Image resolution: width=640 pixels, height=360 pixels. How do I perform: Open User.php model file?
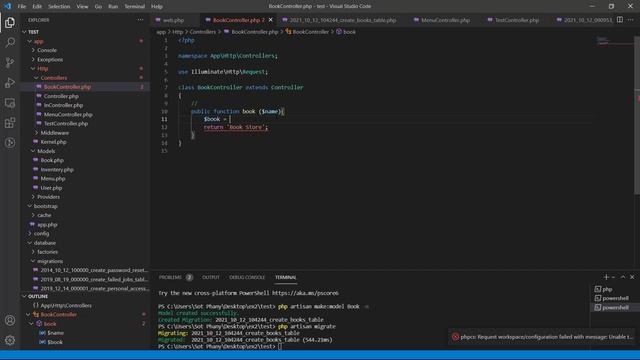(x=51, y=188)
